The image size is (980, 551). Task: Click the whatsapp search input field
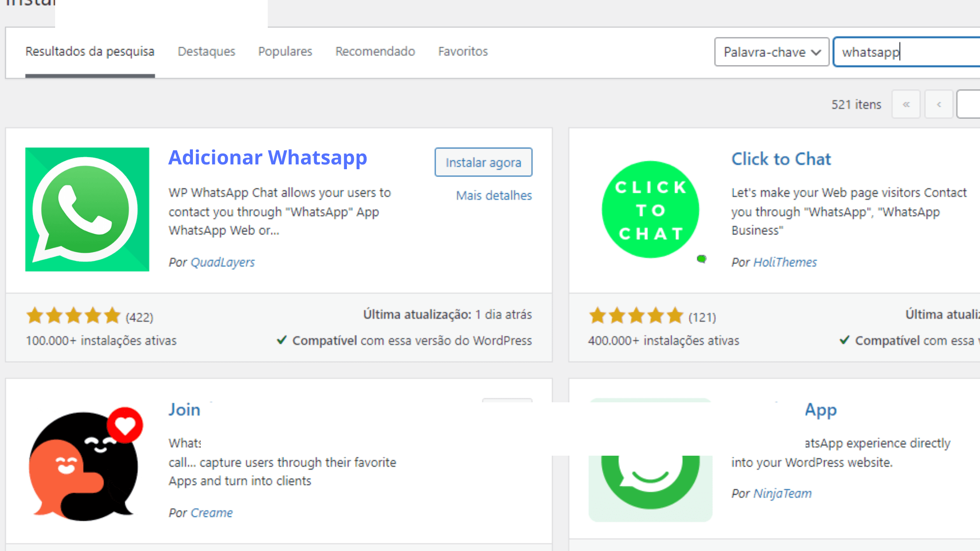coord(906,52)
